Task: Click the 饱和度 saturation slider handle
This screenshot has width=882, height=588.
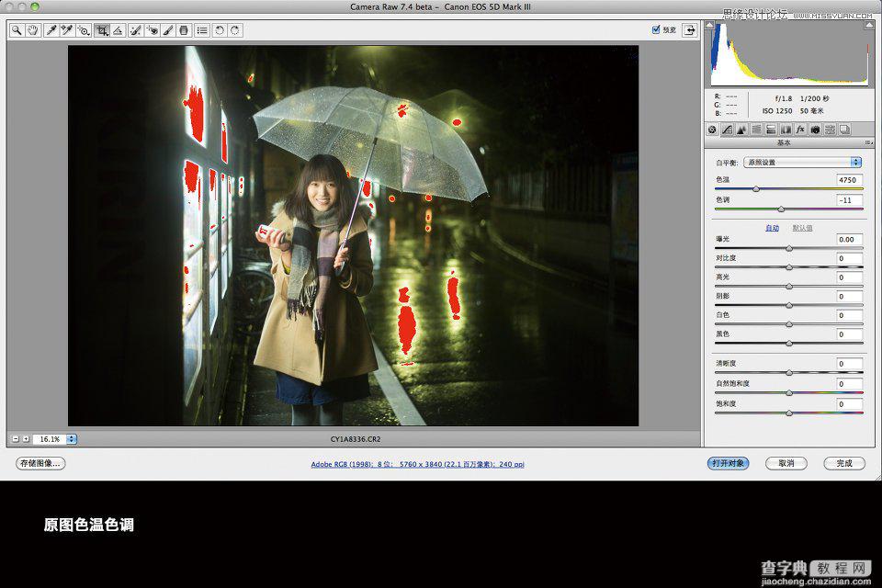Action: point(789,413)
